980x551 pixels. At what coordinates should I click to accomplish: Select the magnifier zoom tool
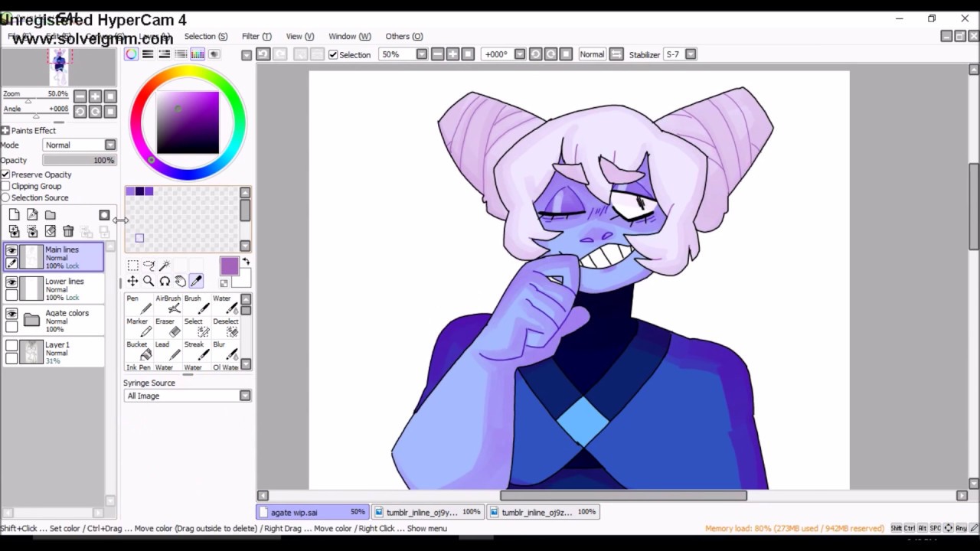point(149,282)
